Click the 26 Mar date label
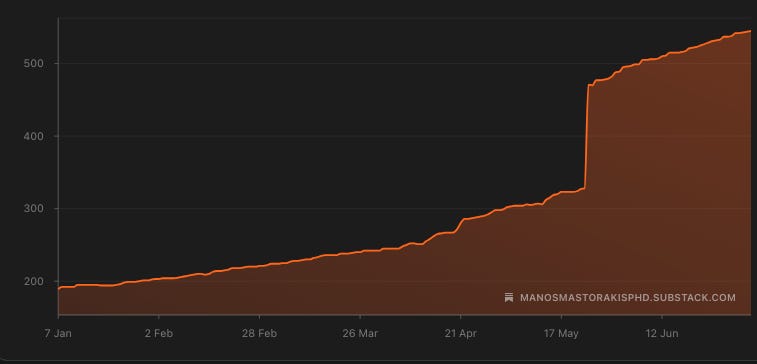The height and width of the screenshot is (364, 757). point(360,334)
